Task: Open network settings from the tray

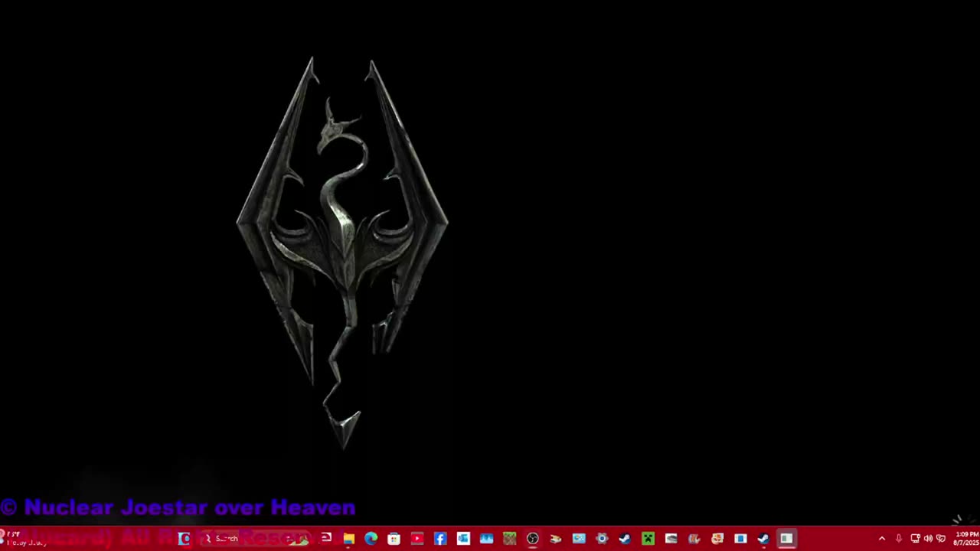Action: [915, 538]
